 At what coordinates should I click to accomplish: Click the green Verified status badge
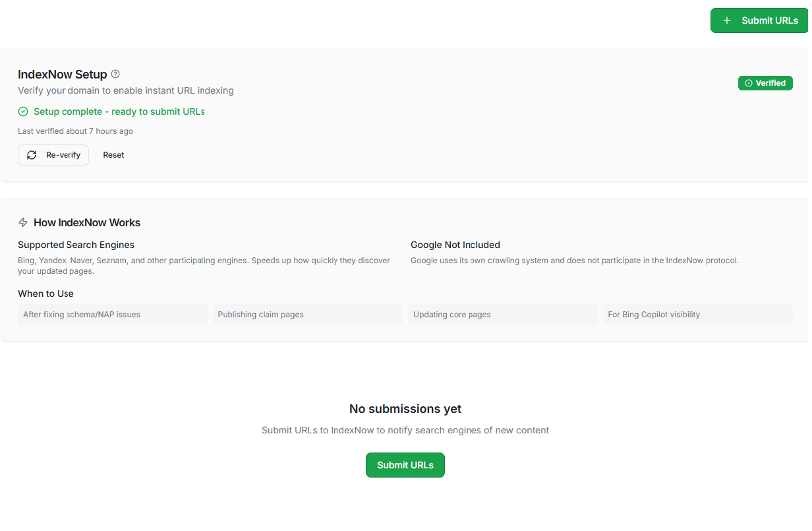point(765,82)
